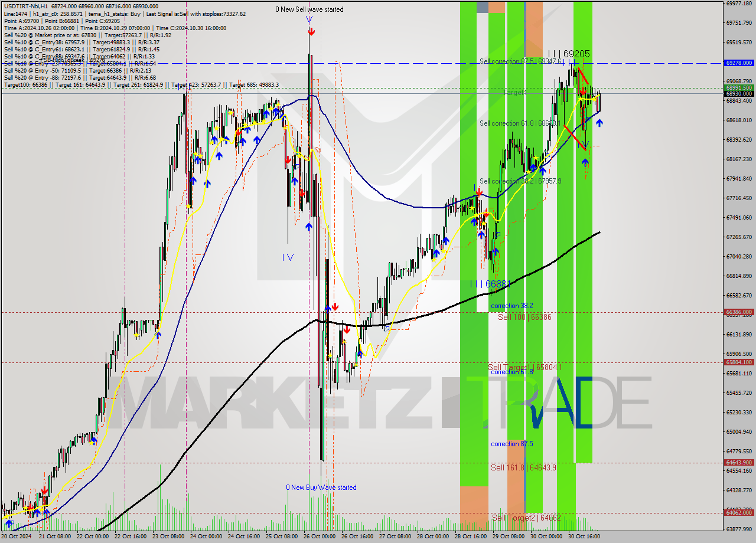
Task: Select the 'Sell 161.8 | 64643.9' label
Action: (x=523, y=467)
